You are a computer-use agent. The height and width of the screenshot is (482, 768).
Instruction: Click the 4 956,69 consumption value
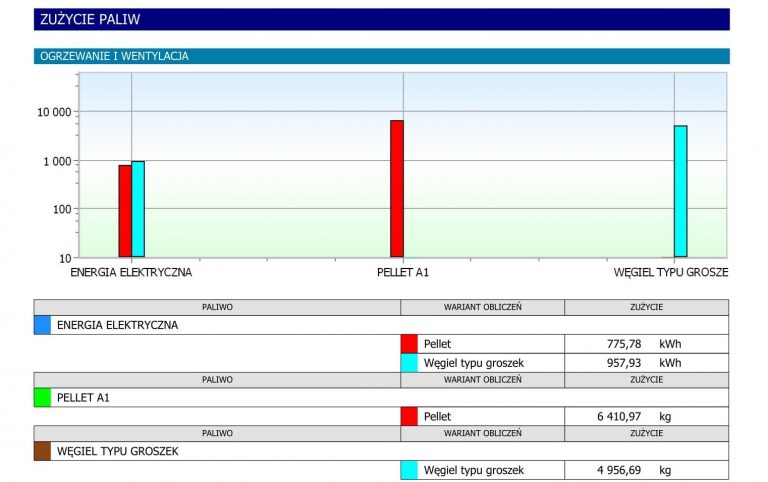coord(619,470)
